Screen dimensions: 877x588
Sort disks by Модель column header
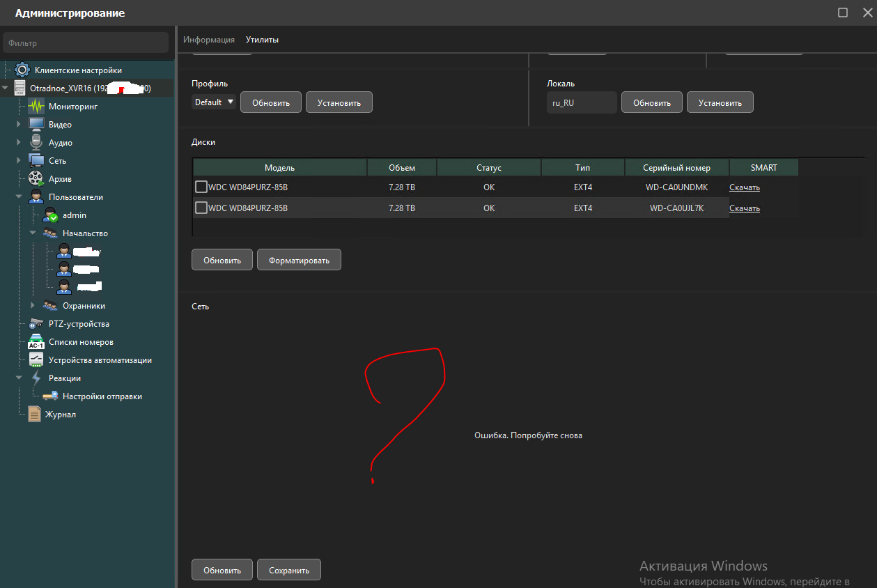point(280,167)
